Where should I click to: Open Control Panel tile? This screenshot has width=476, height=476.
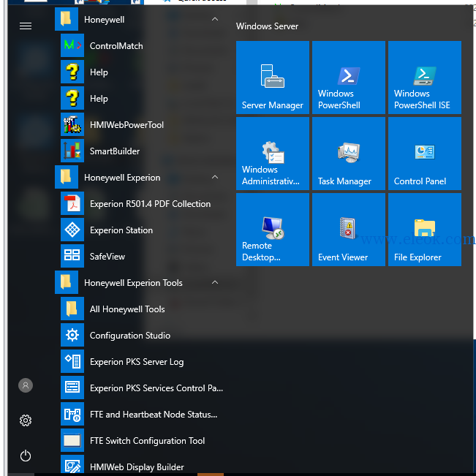click(x=425, y=154)
